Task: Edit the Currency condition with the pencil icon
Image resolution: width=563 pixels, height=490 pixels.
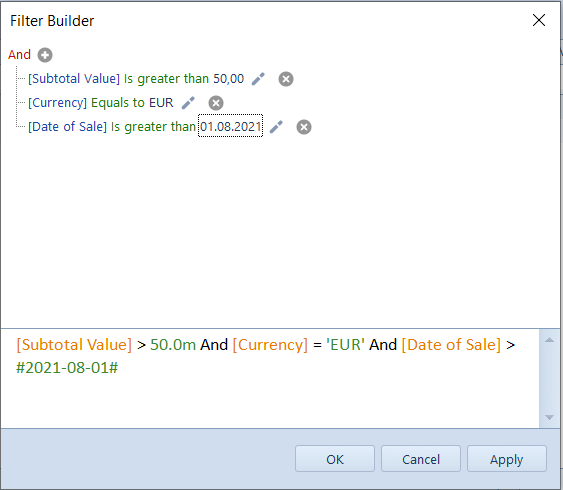Action: click(188, 103)
